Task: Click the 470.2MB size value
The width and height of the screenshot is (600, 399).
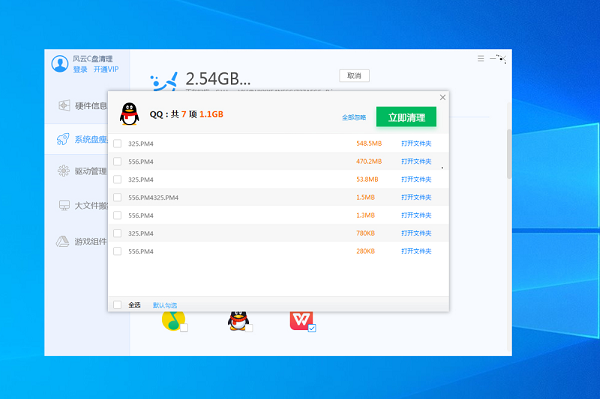Action: 369,161
